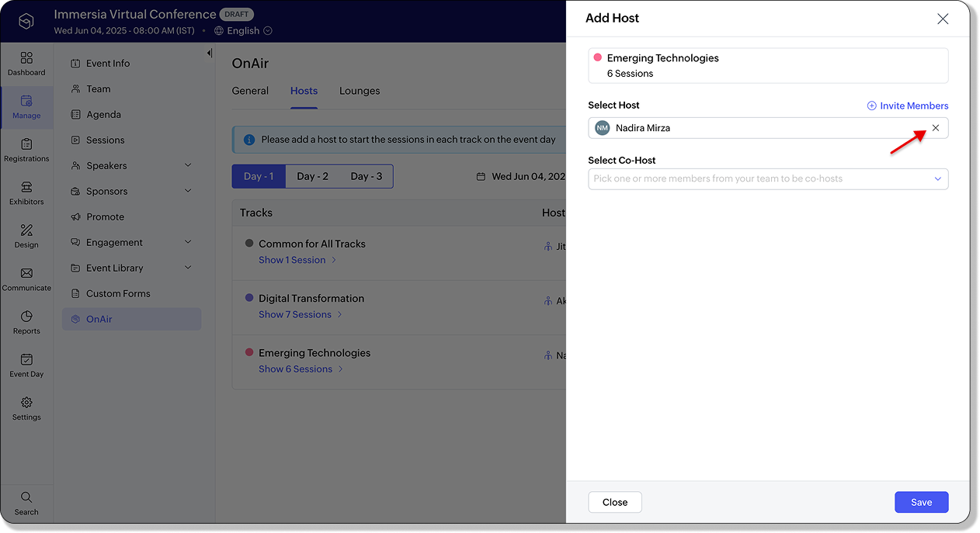Open Settings in the left sidebar
Image resolution: width=980 pixels, height=533 pixels.
pyautogui.click(x=26, y=409)
